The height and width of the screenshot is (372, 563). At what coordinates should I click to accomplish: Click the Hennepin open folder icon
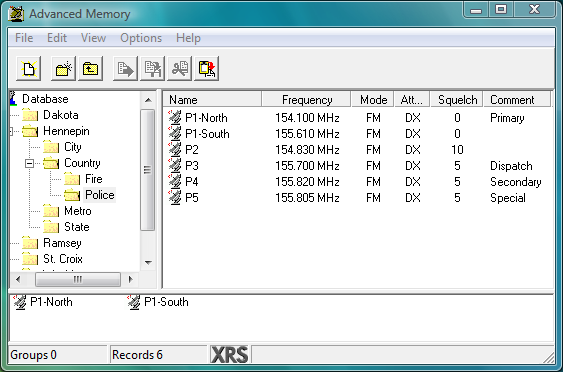click(x=30, y=131)
